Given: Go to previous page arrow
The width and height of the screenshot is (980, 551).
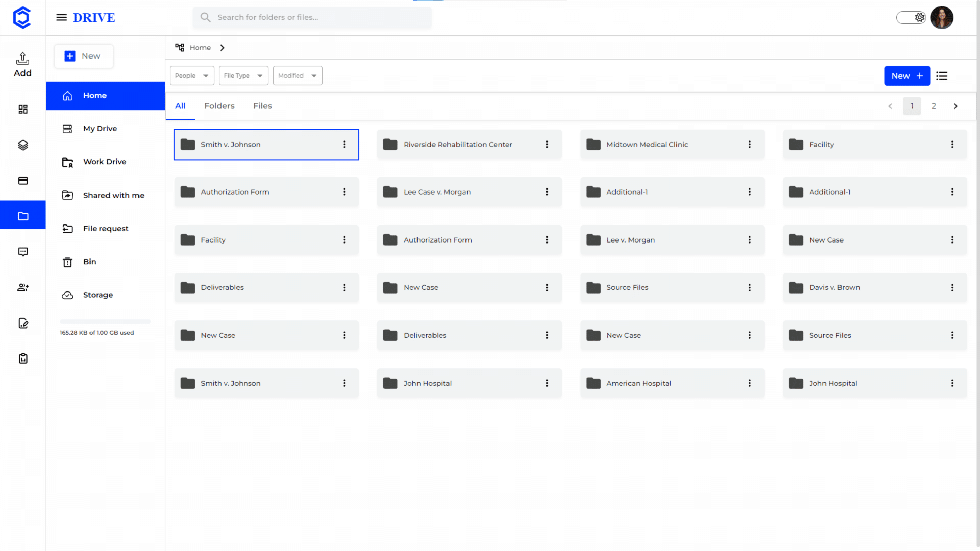Looking at the screenshot, I should pos(890,106).
